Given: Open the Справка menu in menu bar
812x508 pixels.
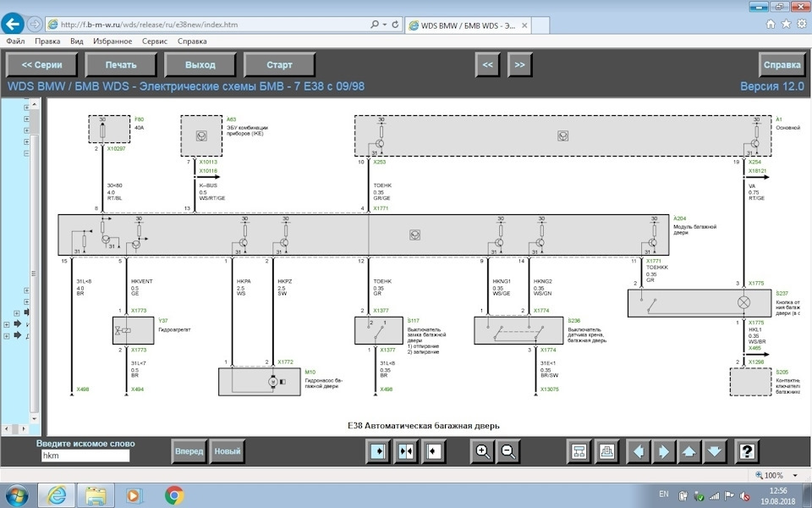Looking at the screenshot, I should (192, 41).
